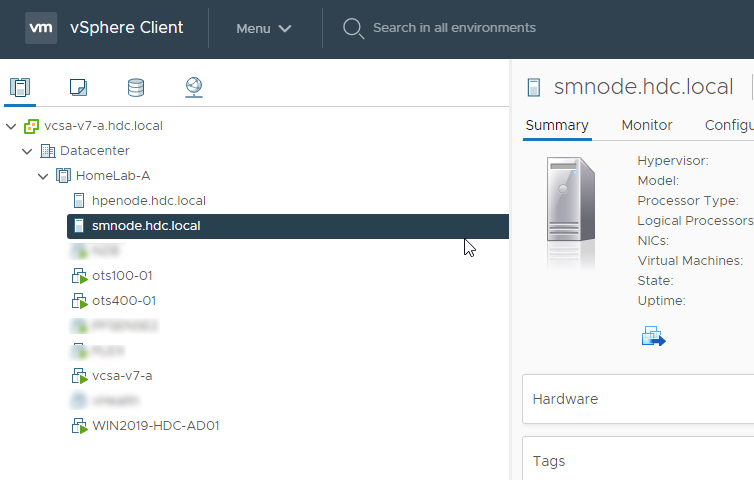Select the HomeLab-A cluster
The width and height of the screenshot is (754, 480).
point(113,176)
